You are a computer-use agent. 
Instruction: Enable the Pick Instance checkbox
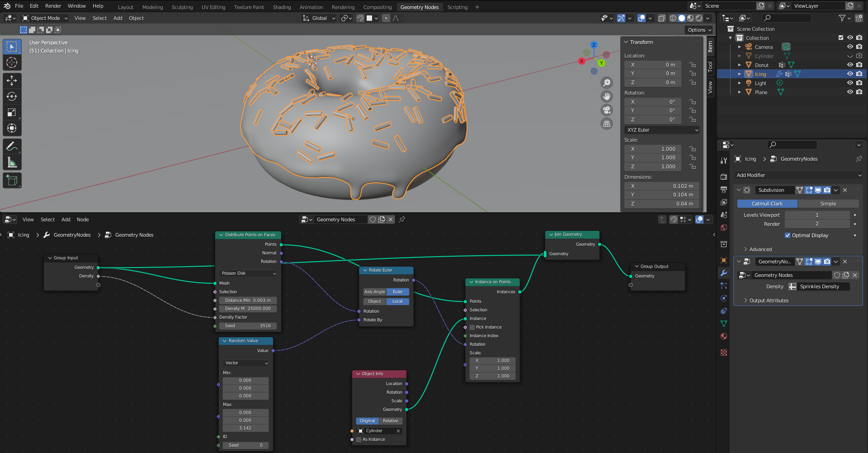point(472,327)
